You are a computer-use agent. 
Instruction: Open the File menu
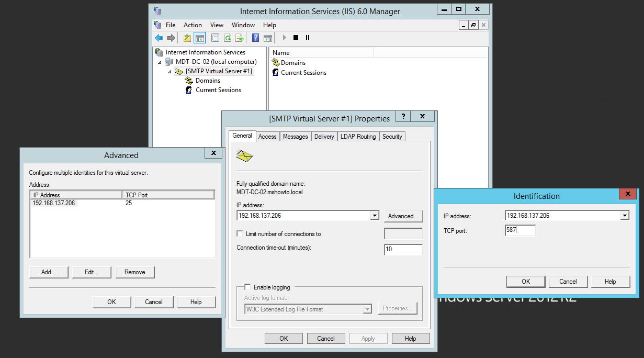[171, 25]
